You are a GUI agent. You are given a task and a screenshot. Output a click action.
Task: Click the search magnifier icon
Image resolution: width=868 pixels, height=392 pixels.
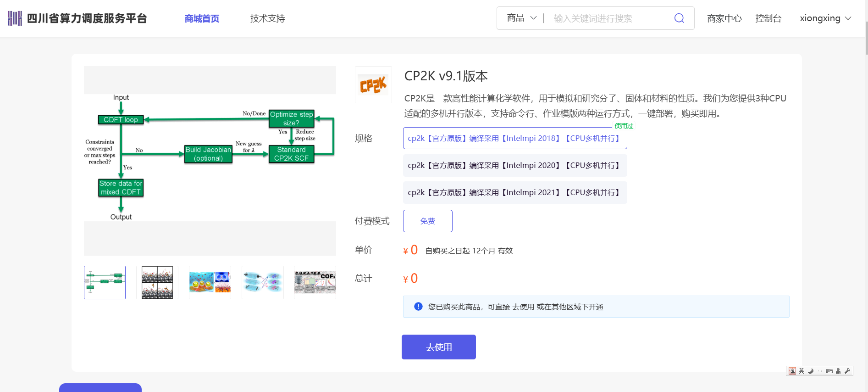click(679, 18)
